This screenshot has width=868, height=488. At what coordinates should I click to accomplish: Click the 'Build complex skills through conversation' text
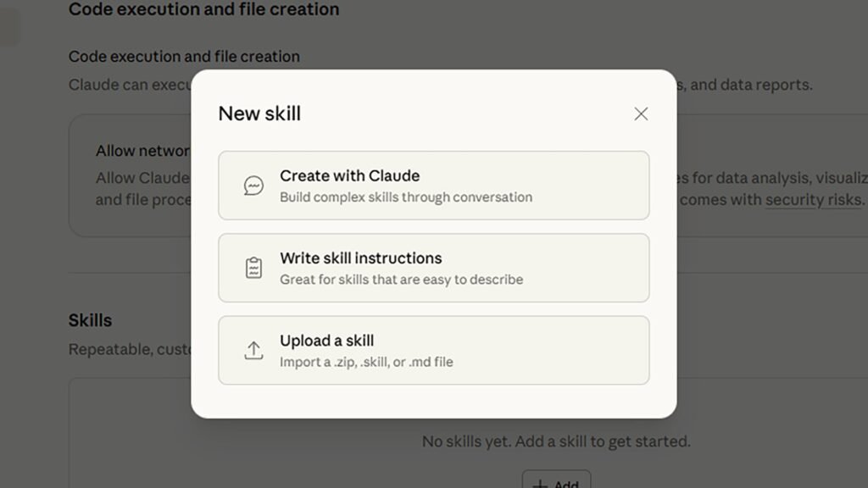pyautogui.click(x=406, y=197)
